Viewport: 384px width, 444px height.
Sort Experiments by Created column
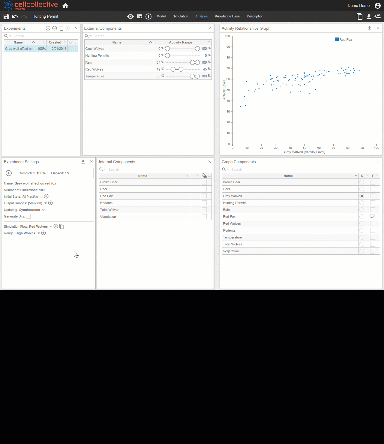55,42
